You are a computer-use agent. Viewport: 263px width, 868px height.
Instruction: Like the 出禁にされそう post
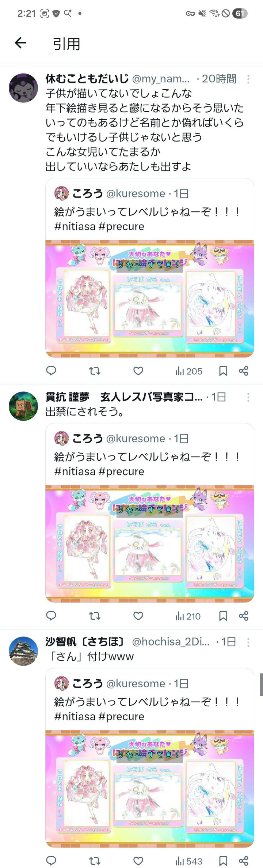coord(138,616)
